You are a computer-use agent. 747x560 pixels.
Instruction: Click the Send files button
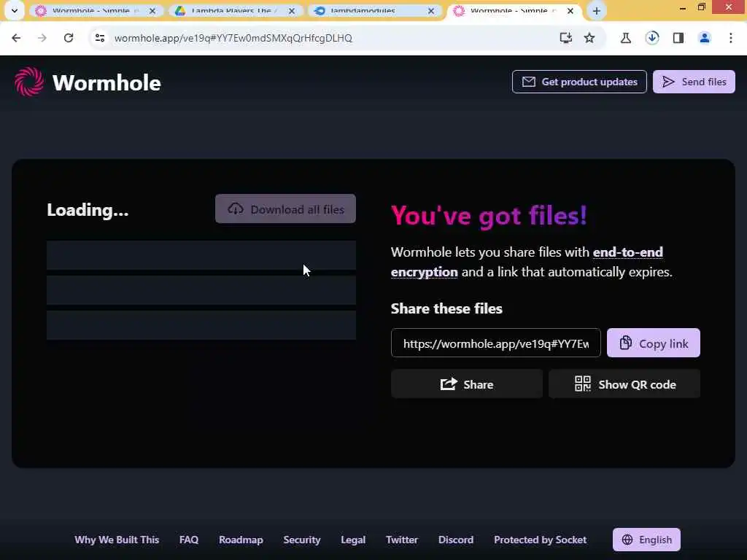pyautogui.click(x=694, y=82)
